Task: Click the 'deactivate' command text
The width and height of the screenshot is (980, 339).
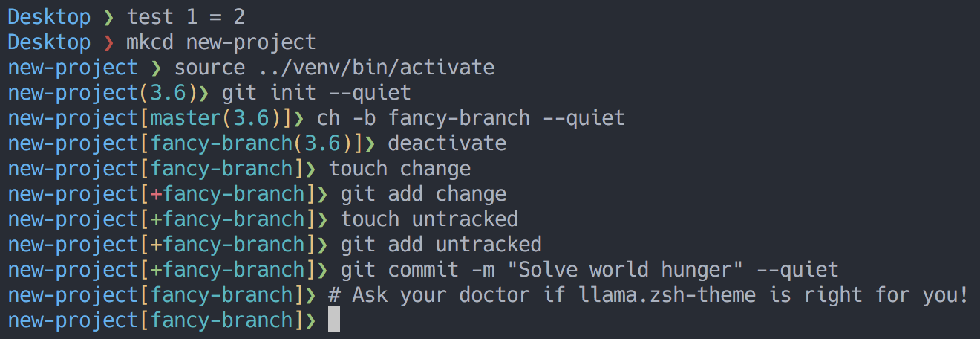Action: (x=447, y=143)
